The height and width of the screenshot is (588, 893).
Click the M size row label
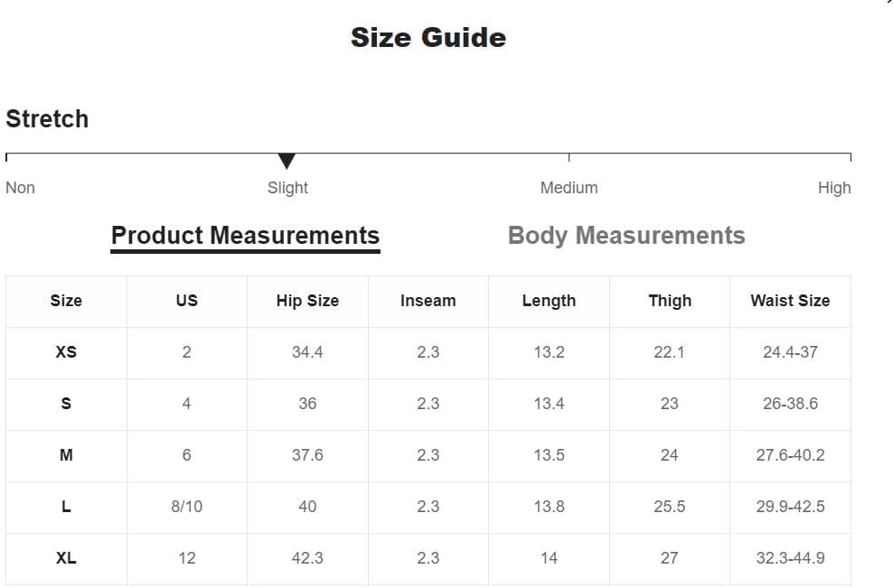click(66, 455)
